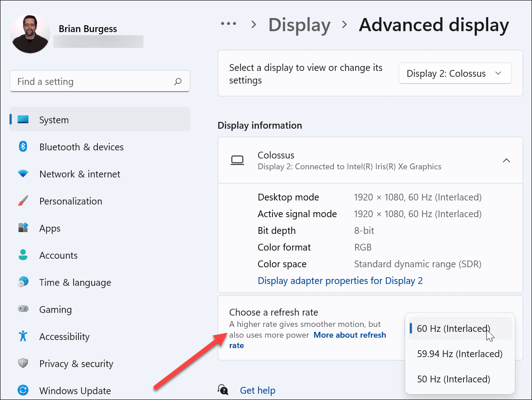The image size is (532, 400).
Task: Click the Apps icon in sidebar
Action: pyautogui.click(x=23, y=228)
